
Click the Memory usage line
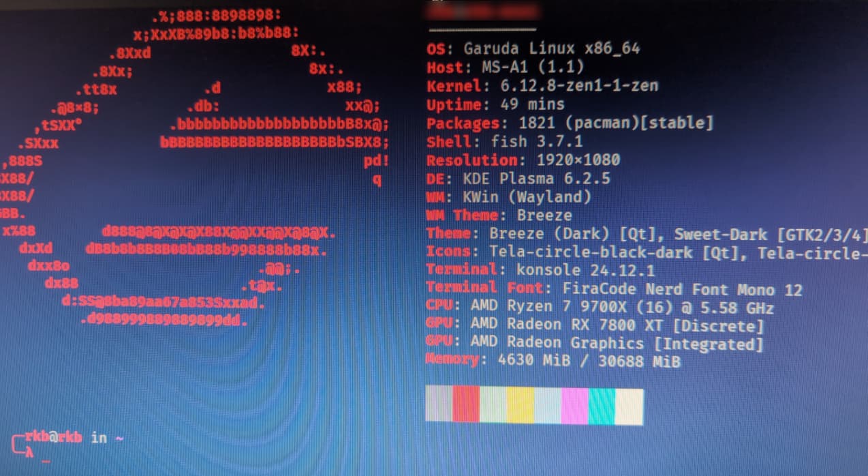(x=553, y=361)
